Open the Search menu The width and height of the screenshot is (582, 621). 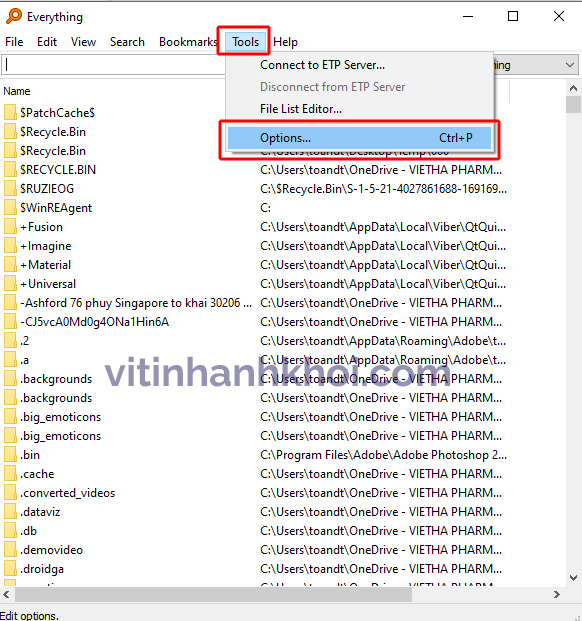tap(127, 42)
